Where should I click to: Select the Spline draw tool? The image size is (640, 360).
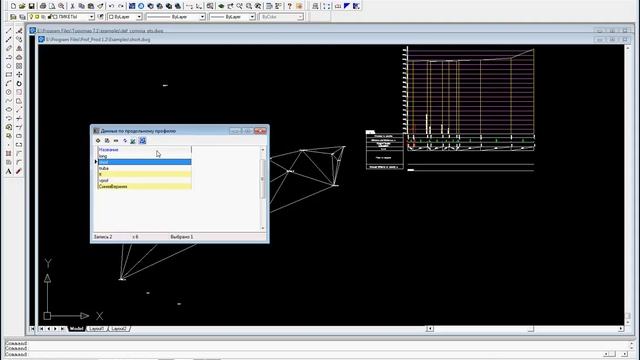[x=9, y=101]
